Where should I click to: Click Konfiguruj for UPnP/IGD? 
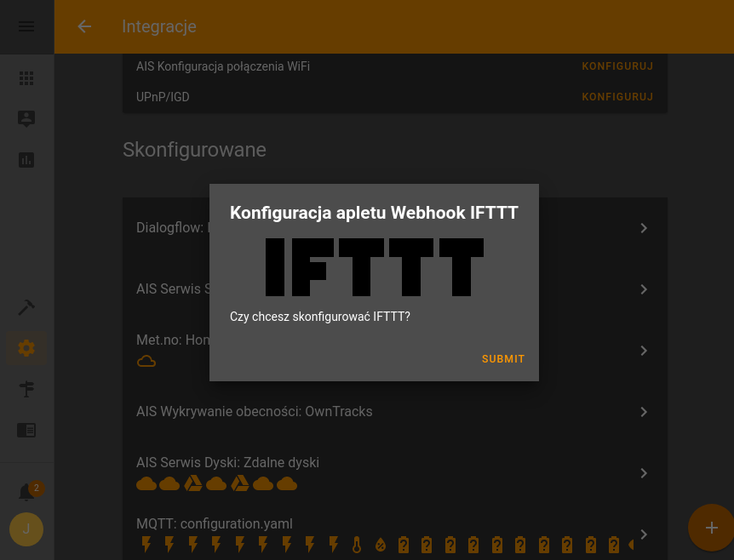pyautogui.click(x=617, y=97)
